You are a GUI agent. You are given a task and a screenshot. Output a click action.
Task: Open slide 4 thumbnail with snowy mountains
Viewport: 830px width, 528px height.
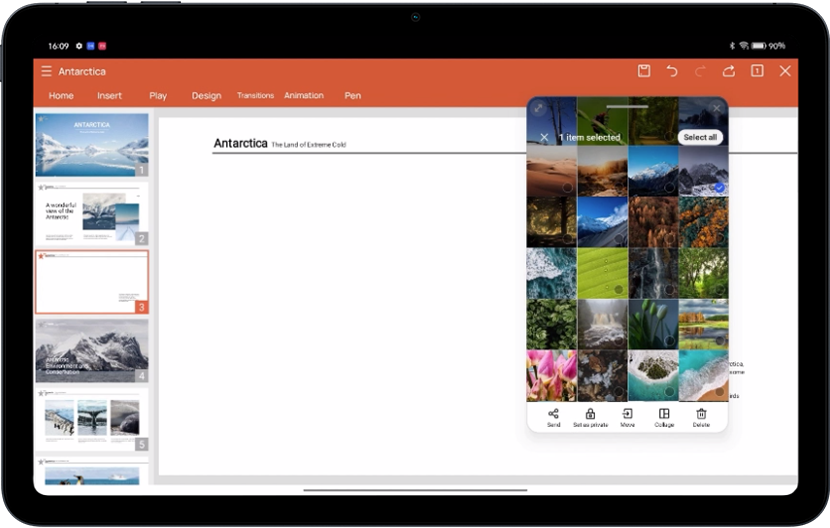click(92, 350)
